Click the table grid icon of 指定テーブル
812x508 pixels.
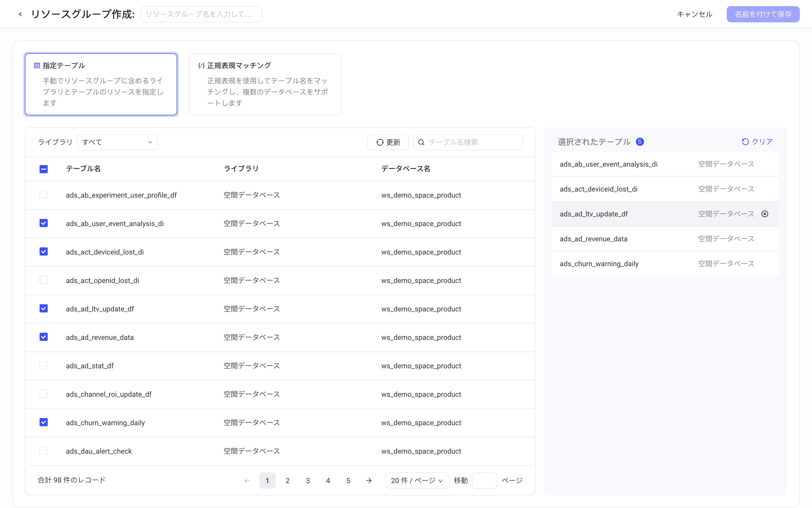pos(37,66)
